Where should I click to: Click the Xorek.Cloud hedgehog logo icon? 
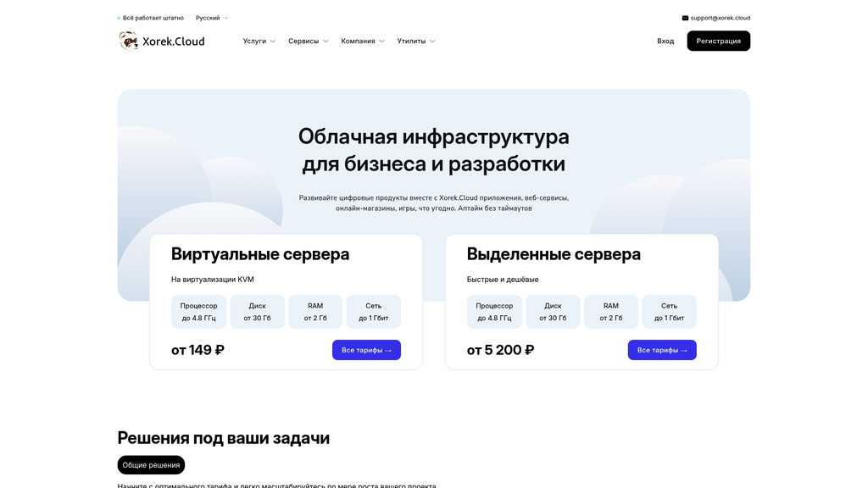[x=128, y=40]
